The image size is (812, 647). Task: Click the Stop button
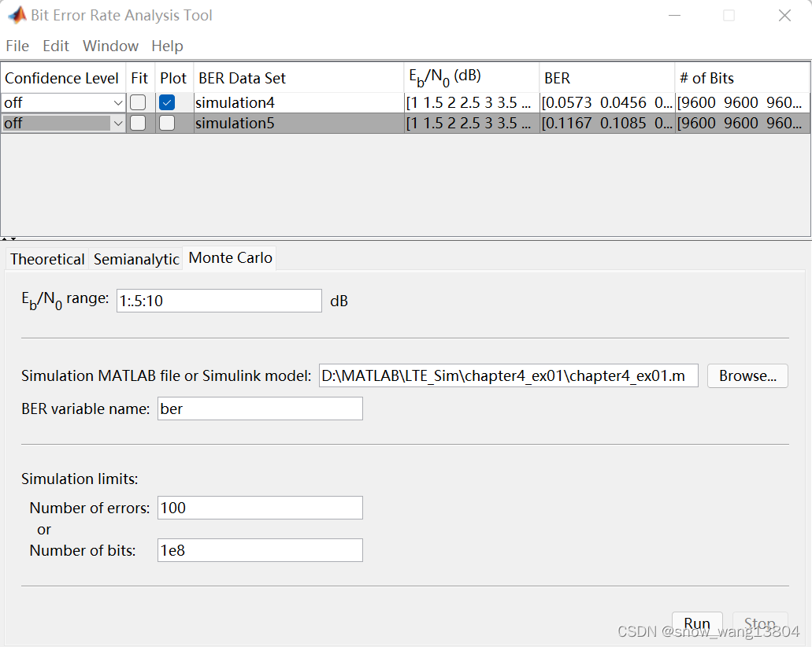pos(760,623)
